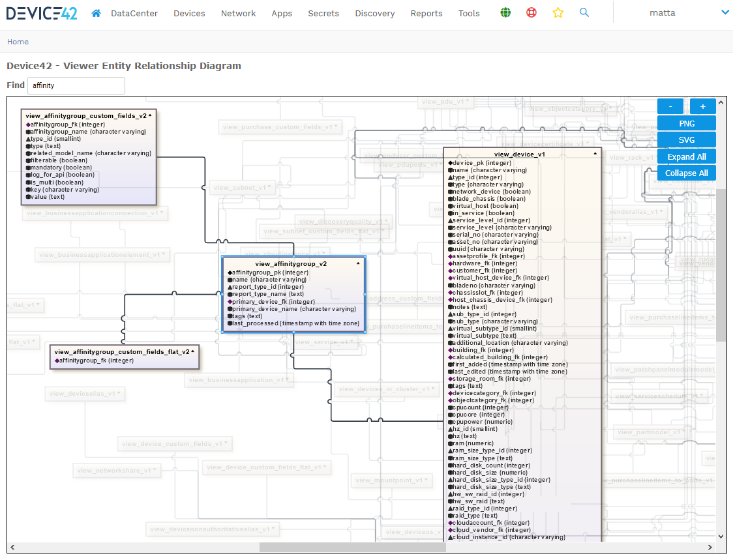The height and width of the screenshot is (560, 733).
Task: Open the Reports menu
Action: pyautogui.click(x=426, y=14)
